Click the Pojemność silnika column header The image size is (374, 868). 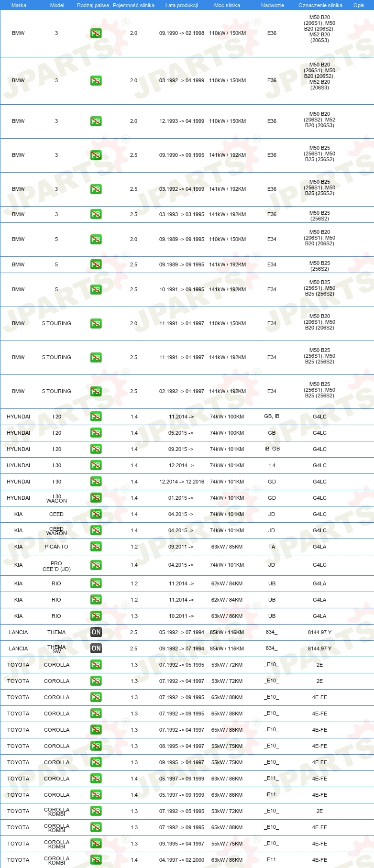[x=133, y=5]
